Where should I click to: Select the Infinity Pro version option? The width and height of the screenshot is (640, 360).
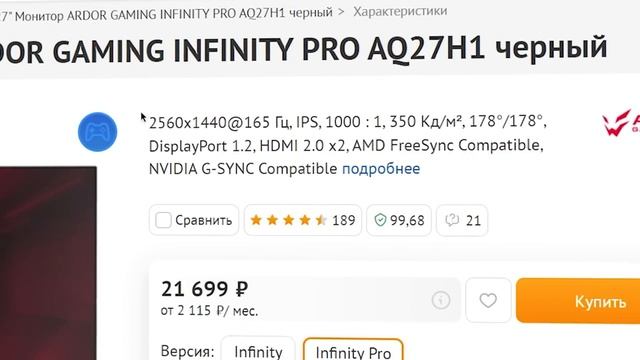[x=353, y=352]
